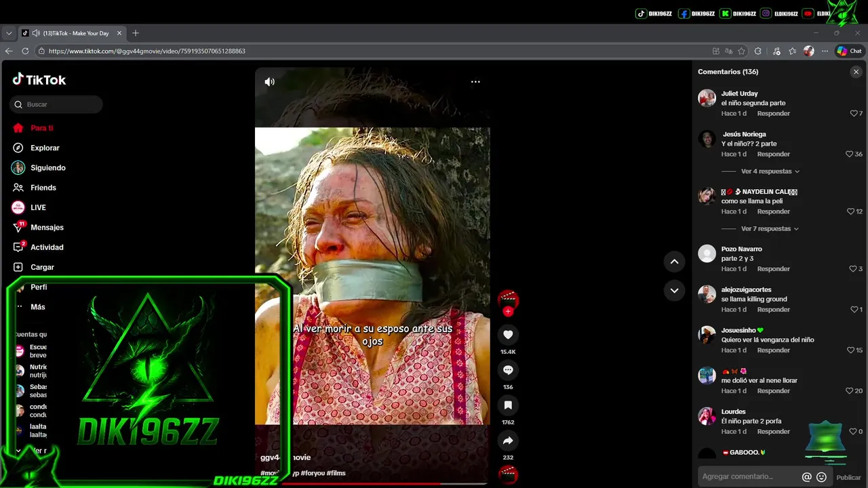This screenshot has height=488, width=868.
Task: Go to TikTok home via logo
Action: click(39, 79)
